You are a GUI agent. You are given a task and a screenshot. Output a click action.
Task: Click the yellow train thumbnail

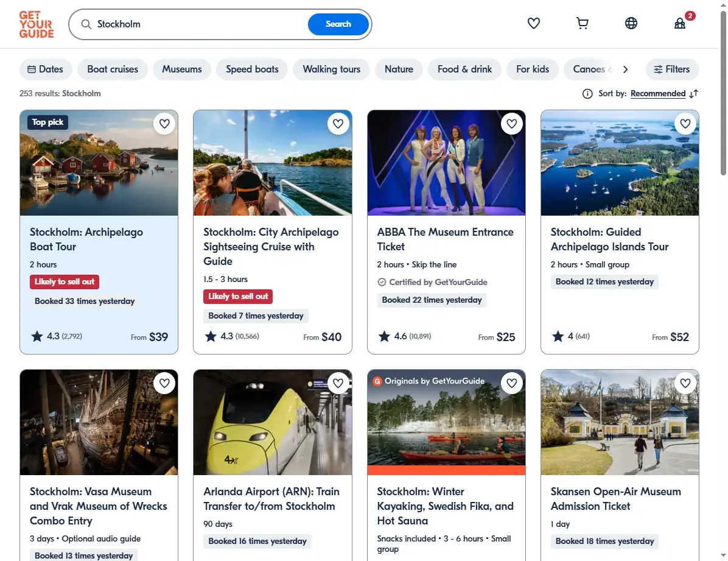tap(273, 423)
